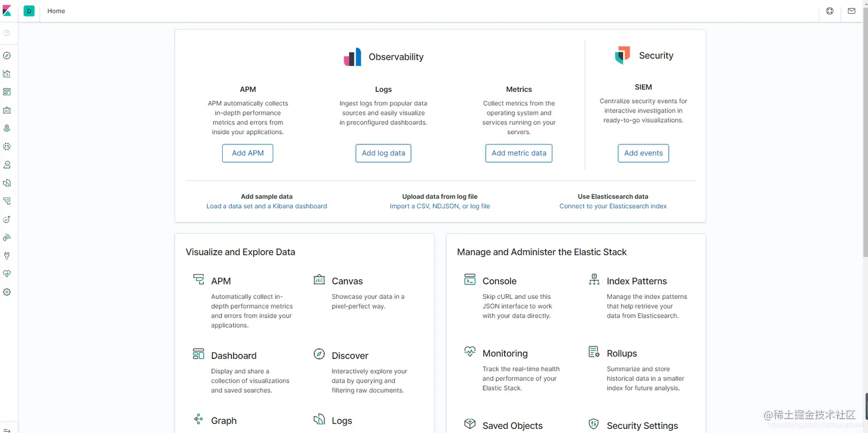This screenshot has height=433, width=868.
Task: Click the Observability logo icon
Action: (352, 57)
